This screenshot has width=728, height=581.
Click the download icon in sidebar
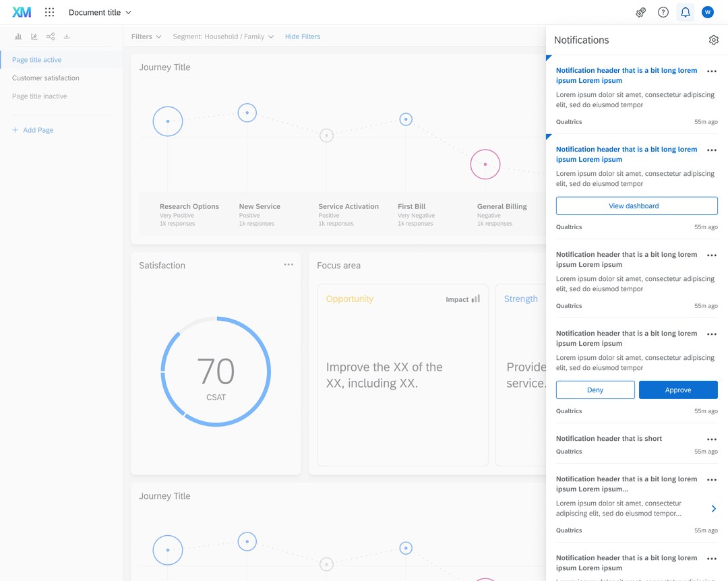67,36
